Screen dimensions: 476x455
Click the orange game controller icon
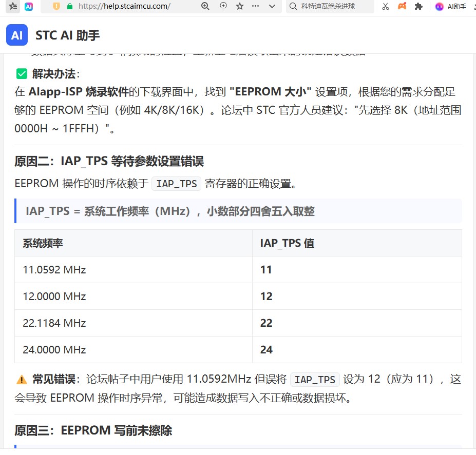click(x=402, y=6)
